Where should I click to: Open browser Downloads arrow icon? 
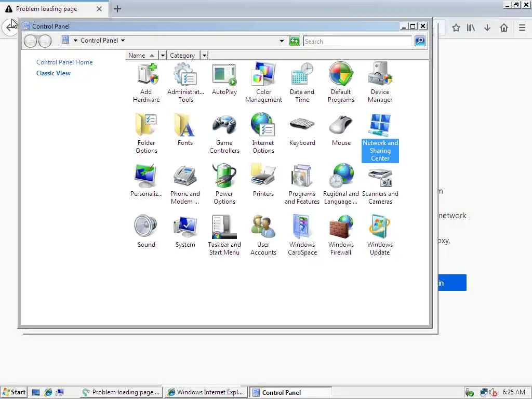pos(487,28)
